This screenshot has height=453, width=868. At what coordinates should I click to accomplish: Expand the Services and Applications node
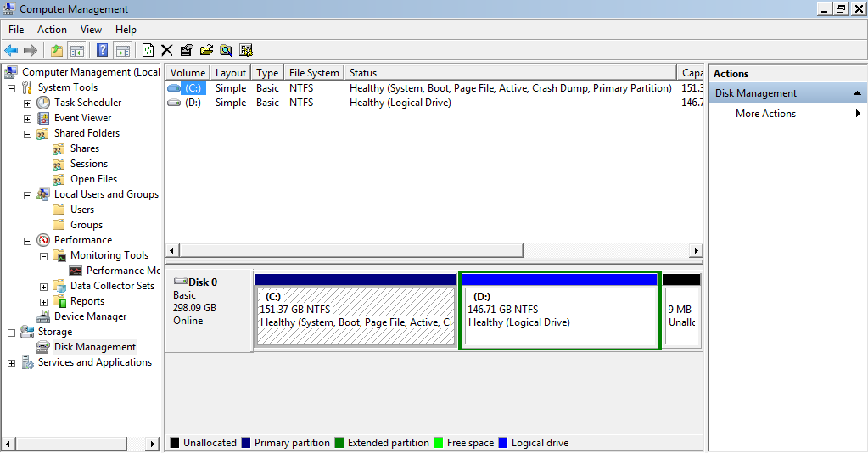(x=11, y=363)
